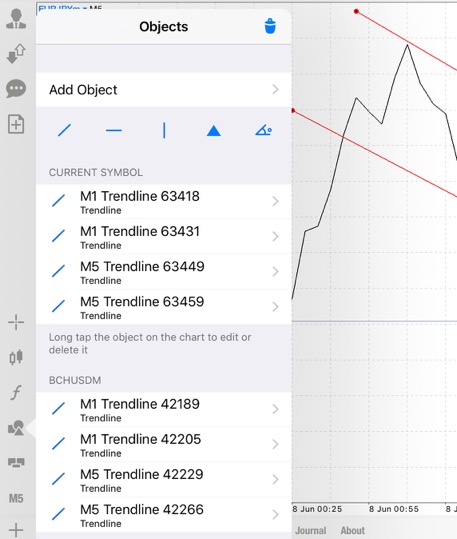Open M5 Trendline 63449

[x=164, y=272]
